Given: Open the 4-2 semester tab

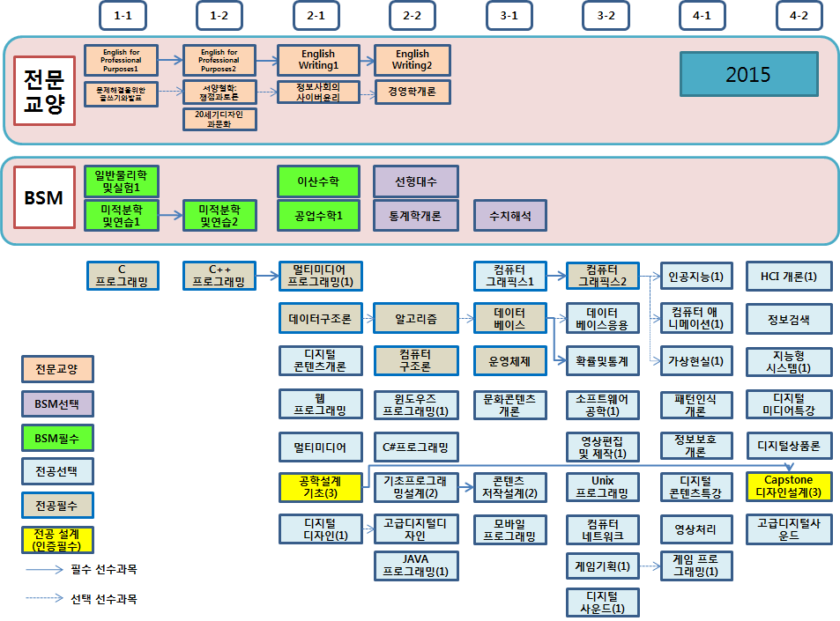Looking at the screenshot, I should pyautogui.click(x=799, y=15).
